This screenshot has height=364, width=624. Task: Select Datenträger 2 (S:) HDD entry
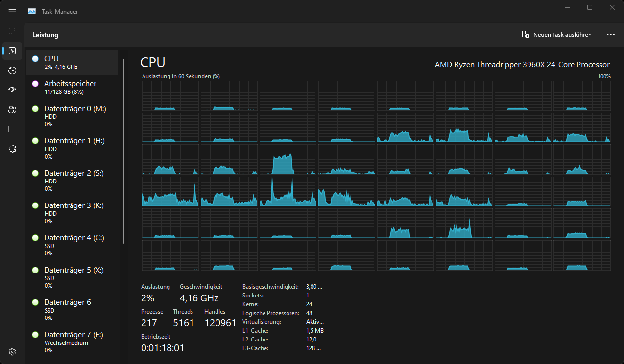tap(72, 181)
